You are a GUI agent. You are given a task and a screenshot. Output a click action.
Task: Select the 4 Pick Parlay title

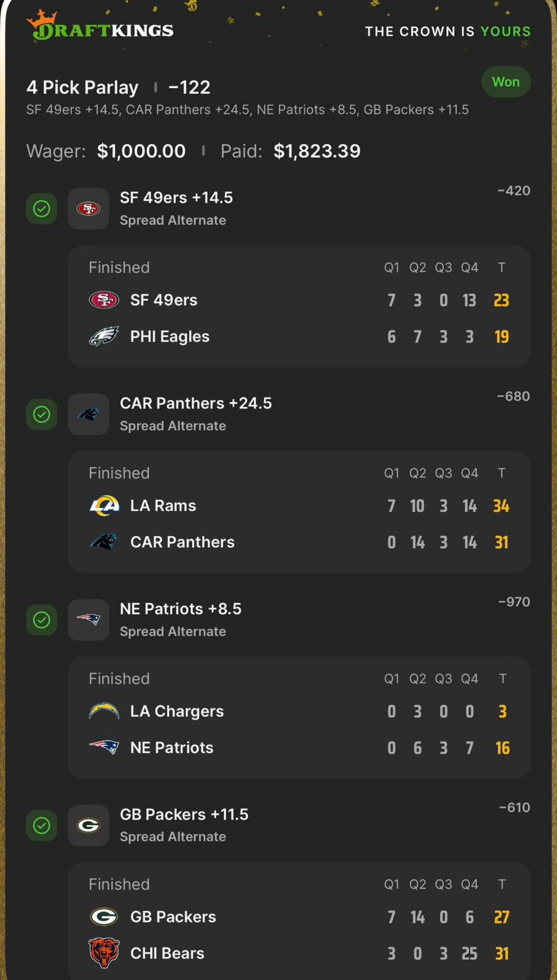[x=83, y=88]
